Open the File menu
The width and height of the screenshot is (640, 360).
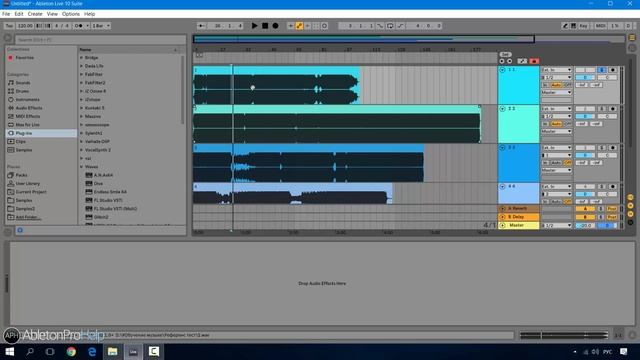[6, 14]
